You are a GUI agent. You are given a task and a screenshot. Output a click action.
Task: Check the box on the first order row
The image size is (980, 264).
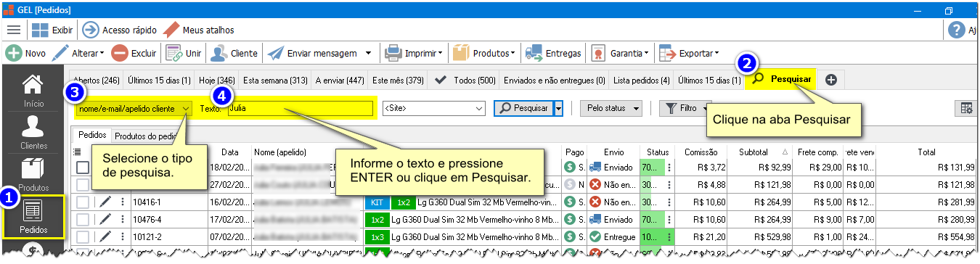(x=83, y=167)
